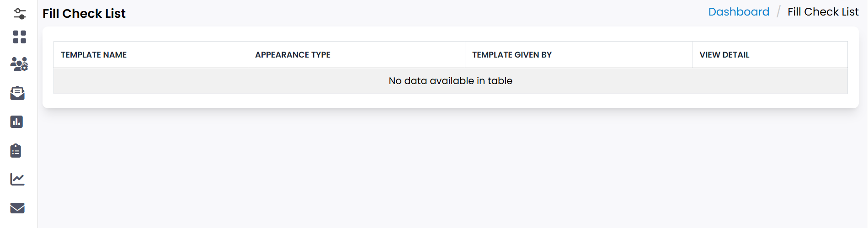The image size is (868, 228).
Task: Sort by Template Name column header
Action: (x=94, y=55)
